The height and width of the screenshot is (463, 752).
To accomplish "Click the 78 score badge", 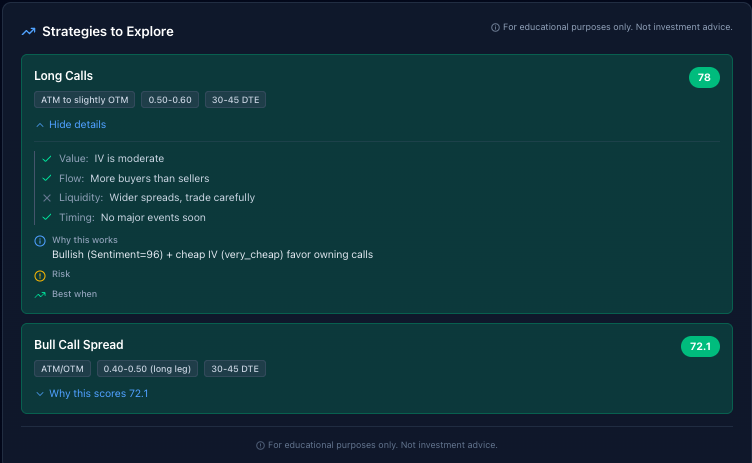I will click(x=704, y=77).
